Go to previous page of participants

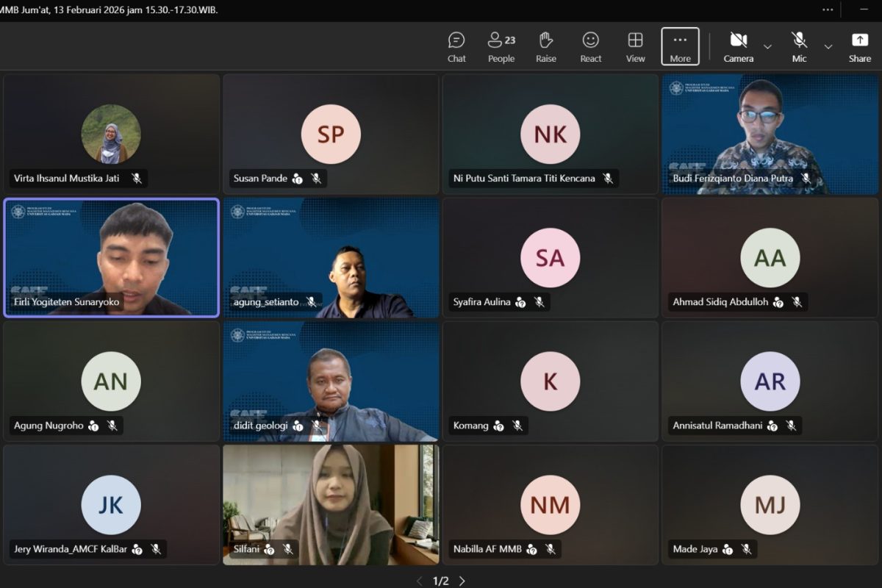(x=420, y=581)
